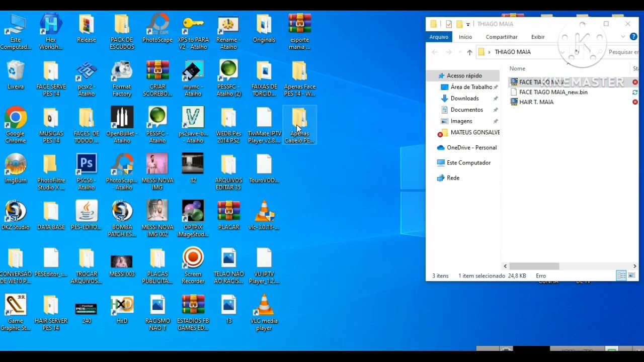
Task: Open the HxD hex editor icon
Action: click(122, 309)
